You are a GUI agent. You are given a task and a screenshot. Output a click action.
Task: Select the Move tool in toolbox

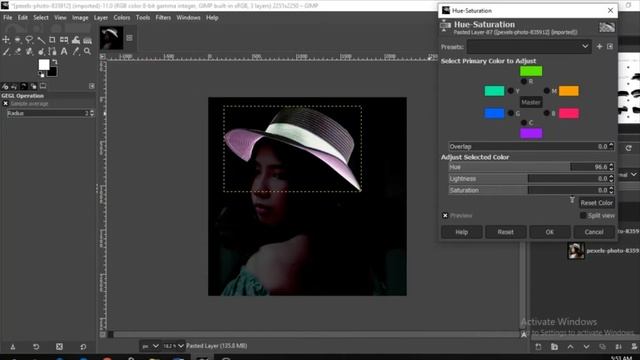tap(6, 40)
